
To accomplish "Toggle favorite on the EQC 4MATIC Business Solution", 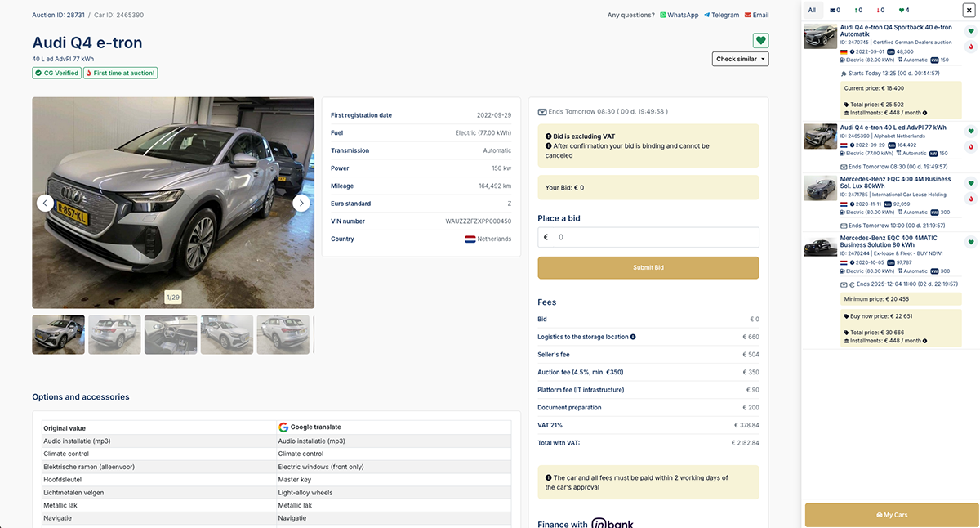I will 971,242.
